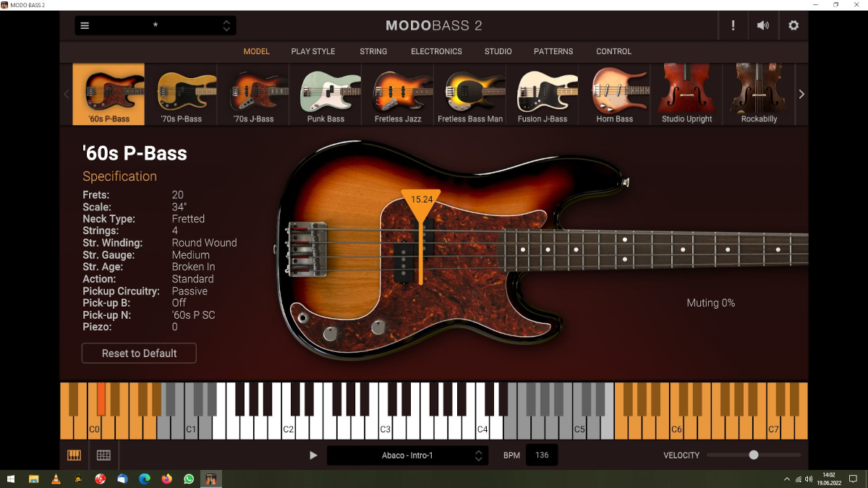Screen dimensions: 868x488
Task: Click the exclamation alert icon
Action: coord(733,26)
